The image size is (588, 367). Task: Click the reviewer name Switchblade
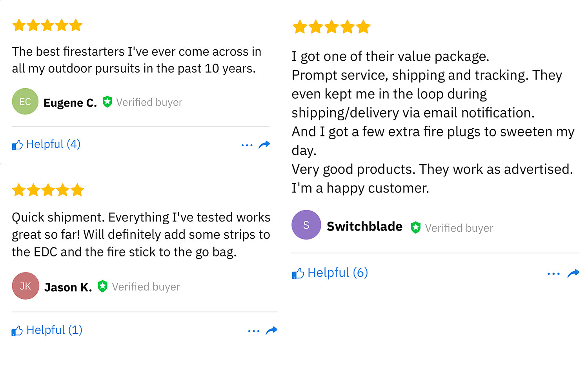coord(364,227)
